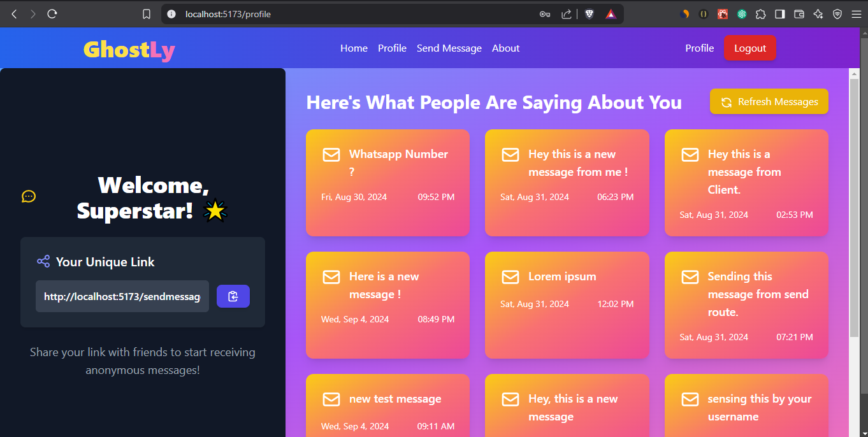Click 'Share your link with friends' text
868x437 pixels.
point(143,361)
